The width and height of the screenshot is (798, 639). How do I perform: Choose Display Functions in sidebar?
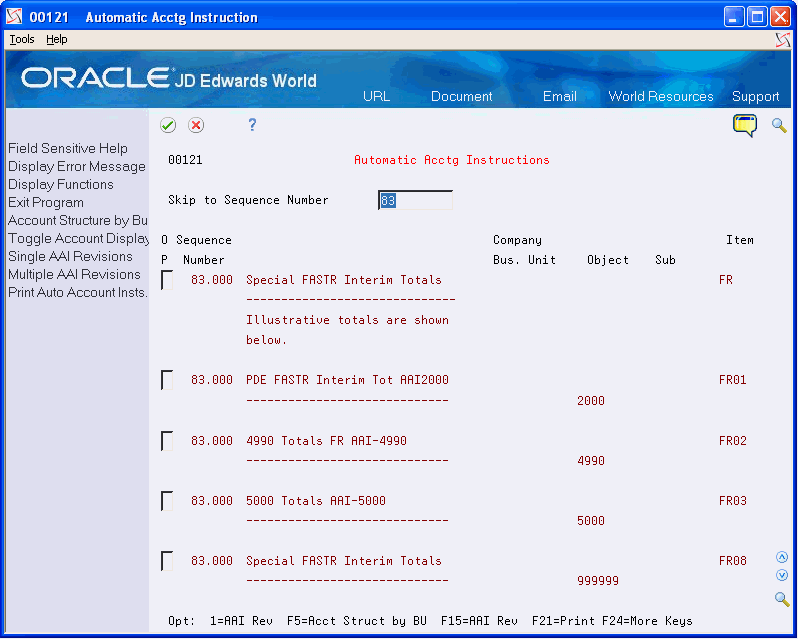click(x=61, y=184)
